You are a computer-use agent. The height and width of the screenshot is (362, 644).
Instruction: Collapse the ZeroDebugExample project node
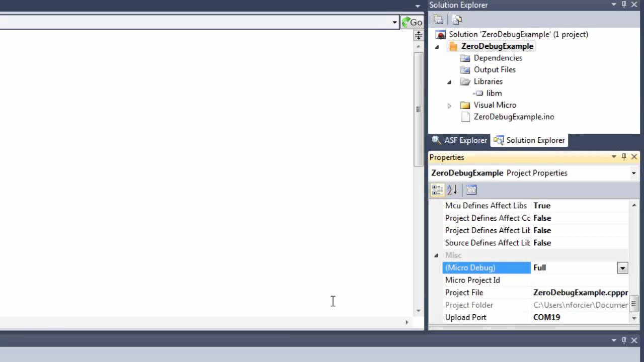437,47
